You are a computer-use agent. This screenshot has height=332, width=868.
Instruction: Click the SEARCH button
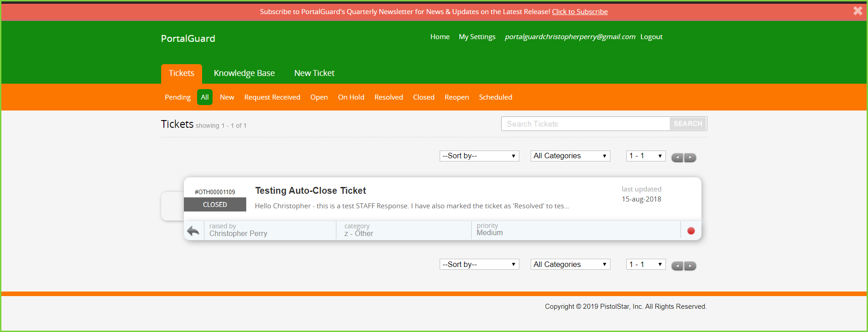coord(688,124)
